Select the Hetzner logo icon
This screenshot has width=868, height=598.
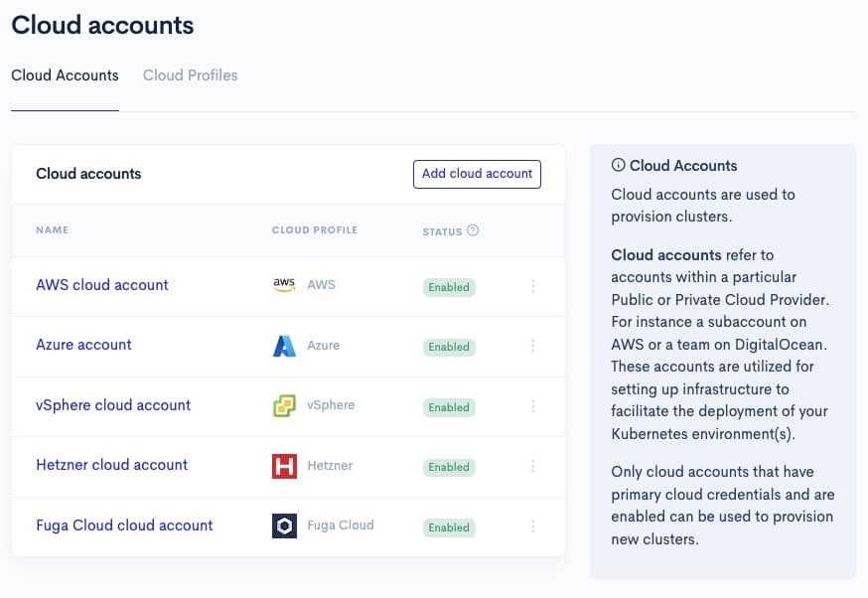[x=282, y=466]
